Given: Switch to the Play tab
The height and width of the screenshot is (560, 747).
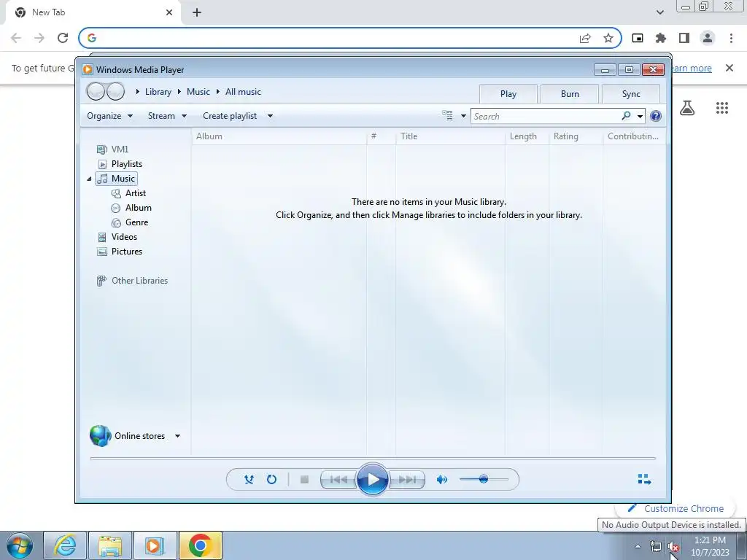Looking at the screenshot, I should click(x=508, y=94).
